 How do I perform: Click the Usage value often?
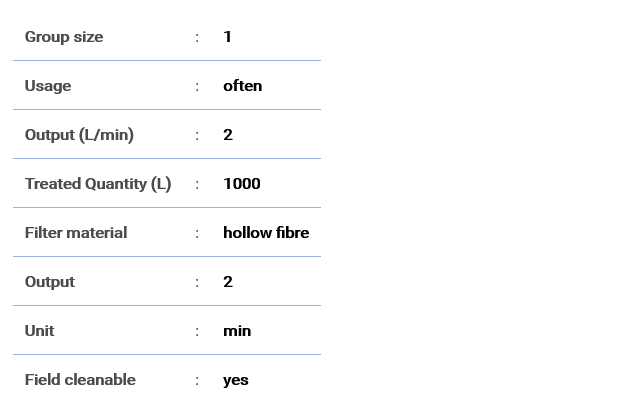243,86
